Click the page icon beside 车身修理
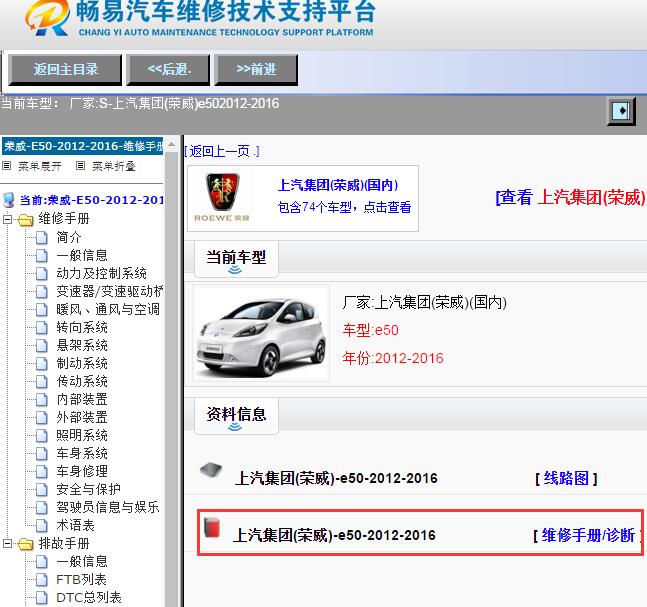Screen dimensions: 647x607 pyautogui.click(x=42, y=472)
